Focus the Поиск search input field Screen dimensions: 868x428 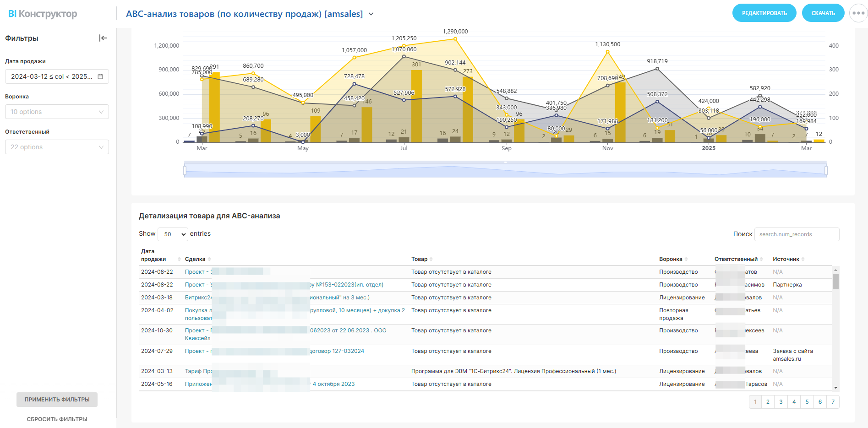tap(796, 234)
